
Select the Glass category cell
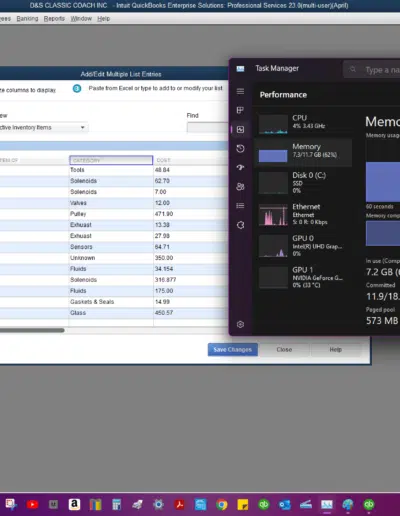(x=111, y=313)
